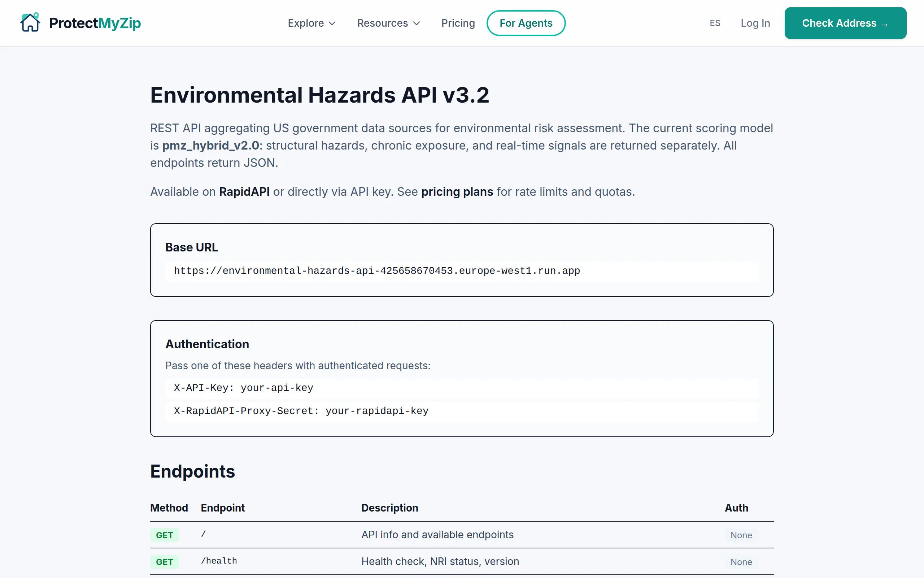Click the None auth badge for root endpoint
Viewport: 924px width, 578px height.
tap(741, 535)
